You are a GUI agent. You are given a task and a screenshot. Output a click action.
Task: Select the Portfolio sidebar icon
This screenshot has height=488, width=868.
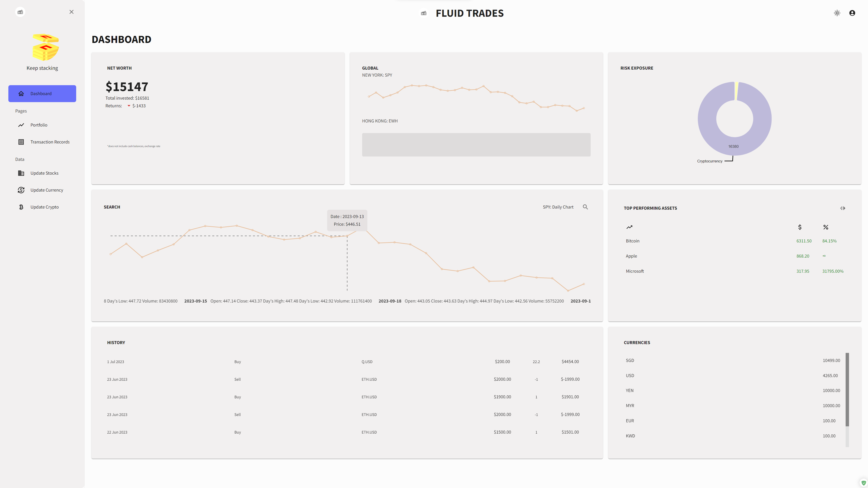(21, 125)
